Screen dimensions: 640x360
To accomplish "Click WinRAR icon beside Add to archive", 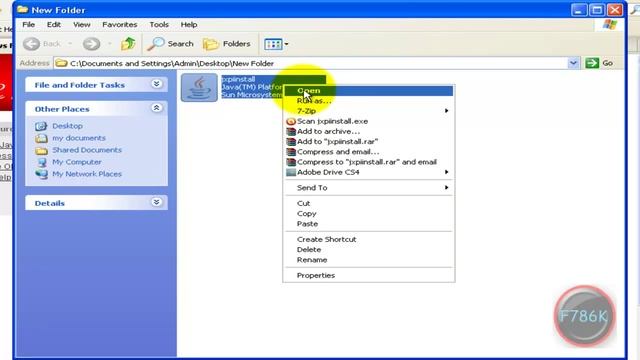I will coord(291,131).
